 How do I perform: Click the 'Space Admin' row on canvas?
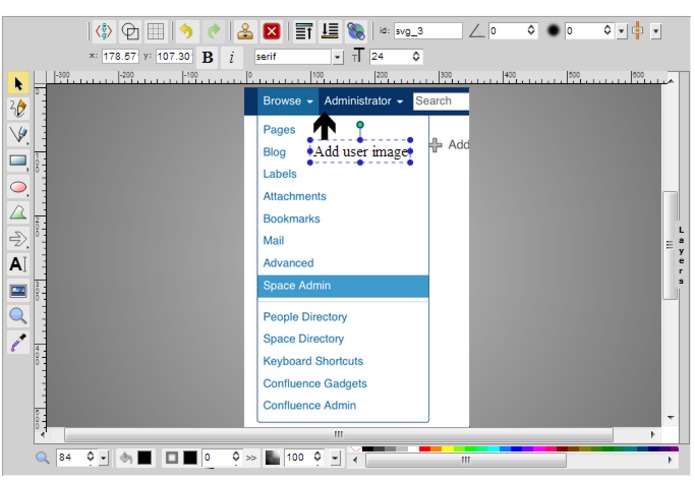coord(343,286)
